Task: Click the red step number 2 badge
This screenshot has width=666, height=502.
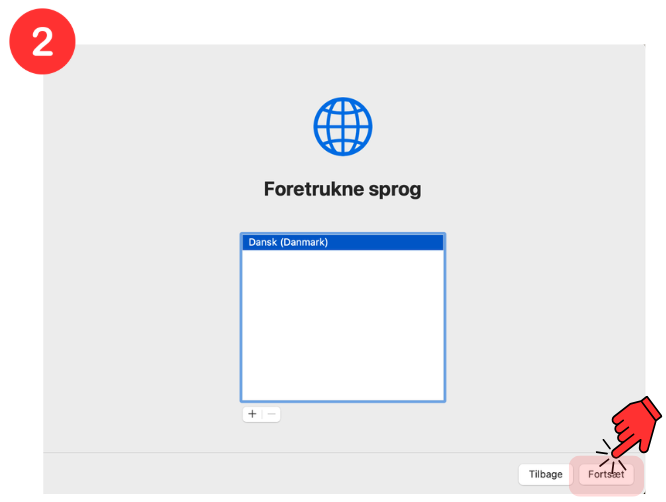Action: point(42,44)
